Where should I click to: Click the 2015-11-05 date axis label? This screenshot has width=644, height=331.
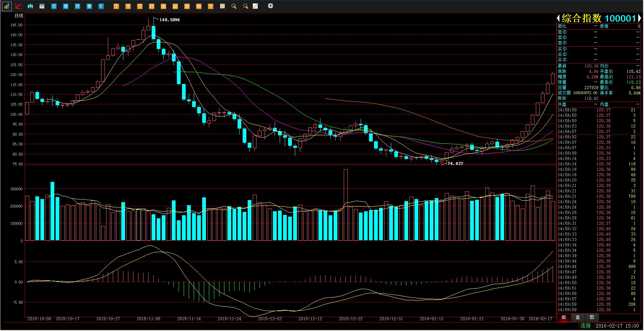click(149, 319)
